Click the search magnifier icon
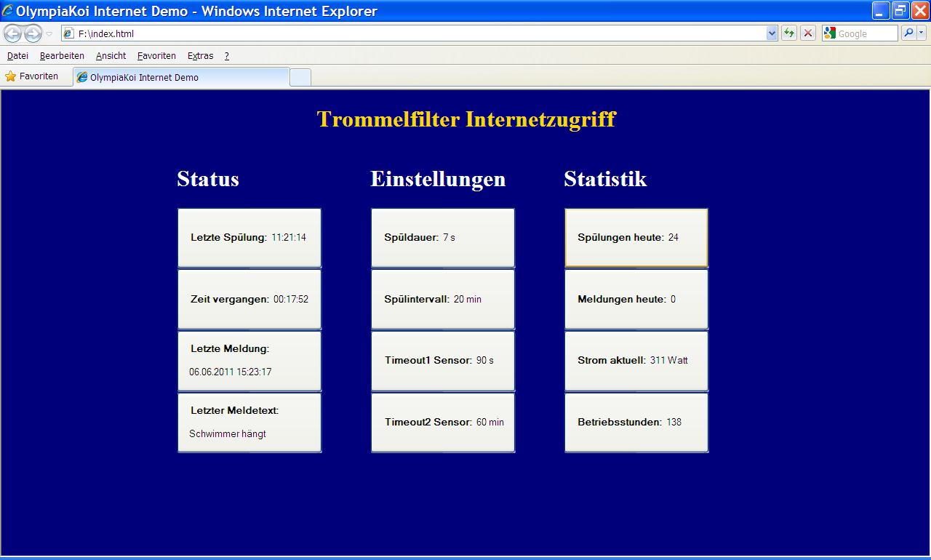Image resolution: width=931 pixels, height=560 pixels. pos(908,33)
